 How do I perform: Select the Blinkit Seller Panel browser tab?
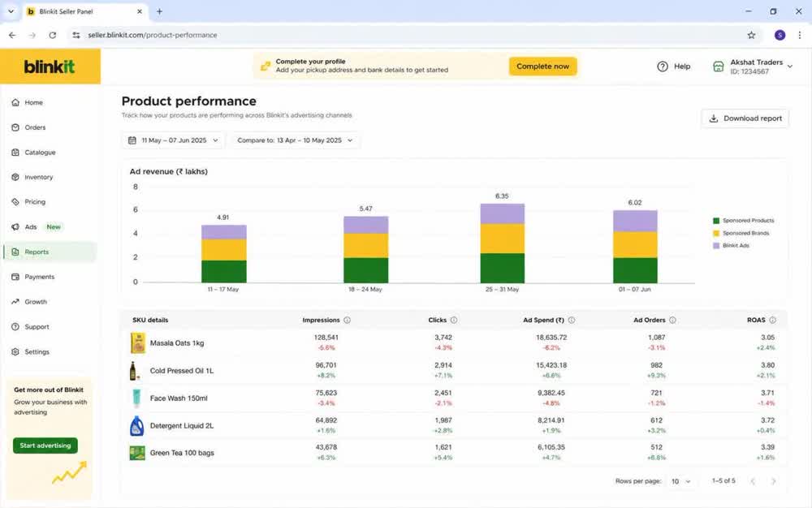click(84, 11)
